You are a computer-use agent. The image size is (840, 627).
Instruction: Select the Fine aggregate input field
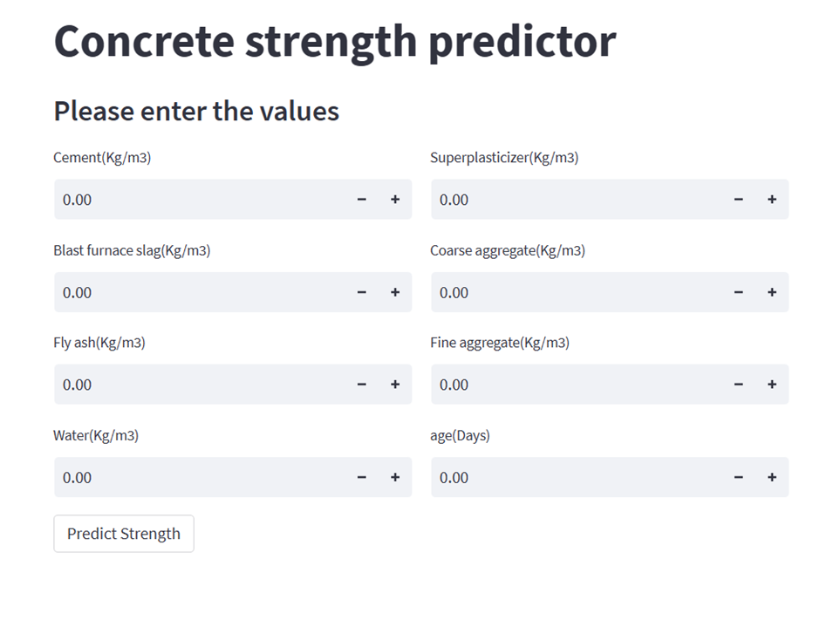tap(550, 385)
